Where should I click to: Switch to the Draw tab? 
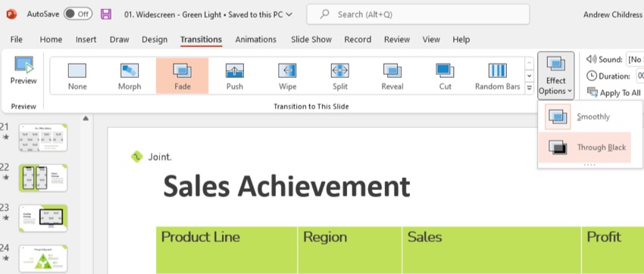click(x=120, y=39)
